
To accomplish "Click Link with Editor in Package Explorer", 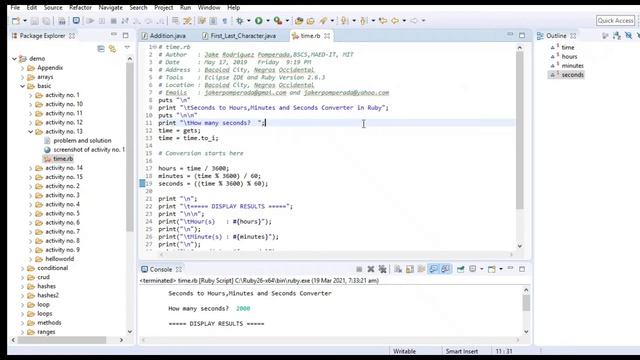I will (112, 49).
